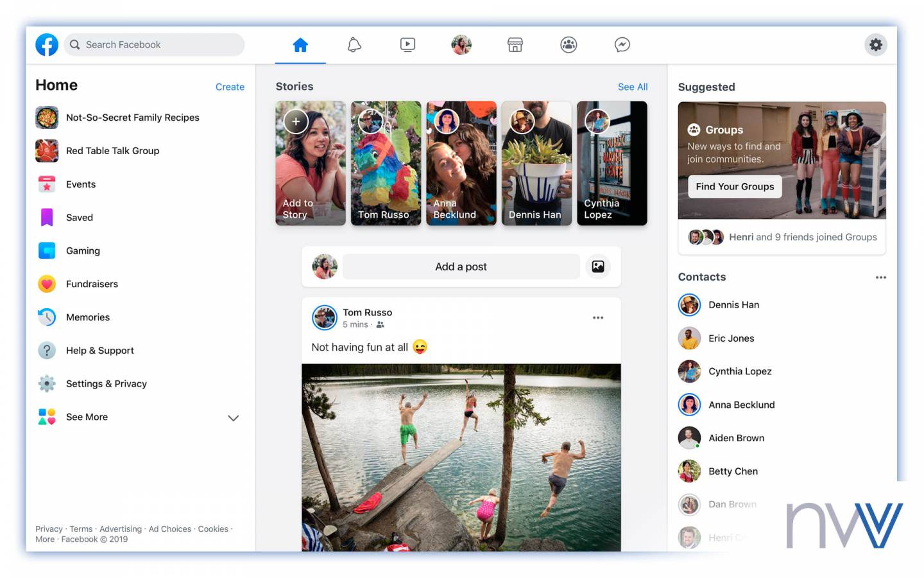This screenshot has width=924, height=578.
Task: Open the Gaming sidebar label
Action: 83,251
